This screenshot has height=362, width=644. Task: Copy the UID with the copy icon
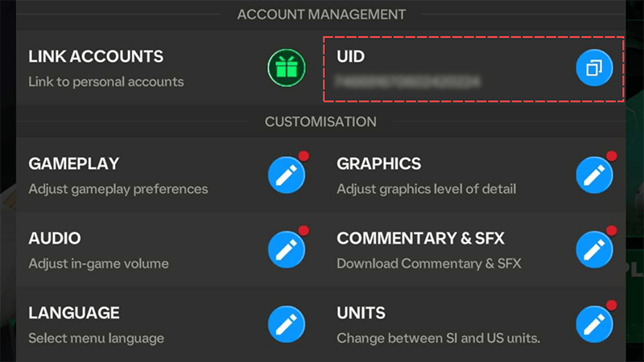(594, 68)
